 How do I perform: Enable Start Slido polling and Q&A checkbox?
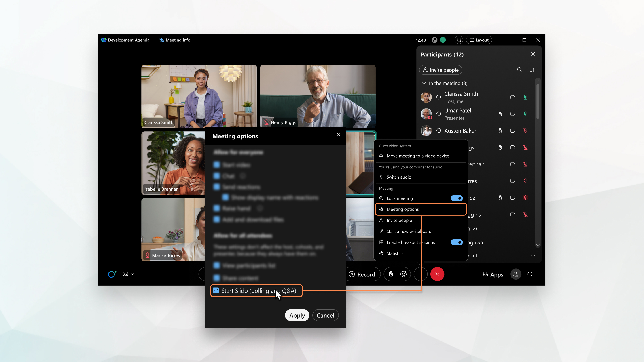(216, 290)
